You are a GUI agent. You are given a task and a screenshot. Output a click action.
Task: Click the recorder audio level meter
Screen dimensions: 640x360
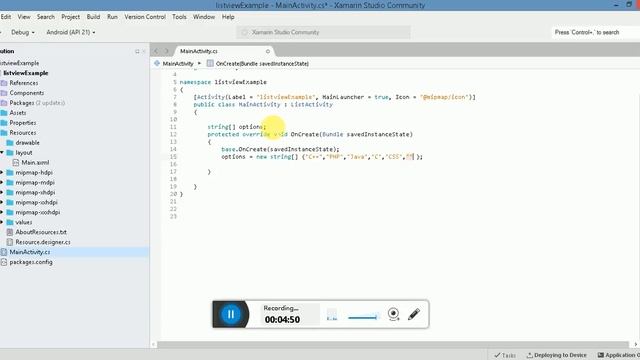pyautogui.click(x=332, y=315)
